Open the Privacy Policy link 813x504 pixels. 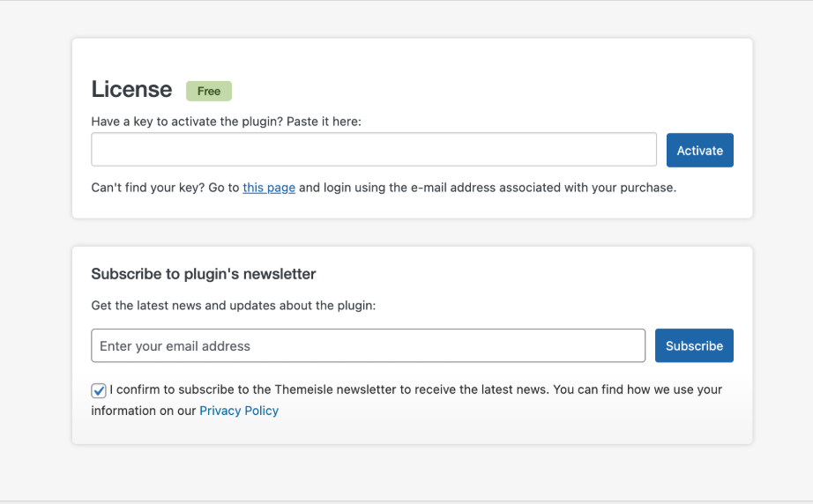(x=239, y=411)
